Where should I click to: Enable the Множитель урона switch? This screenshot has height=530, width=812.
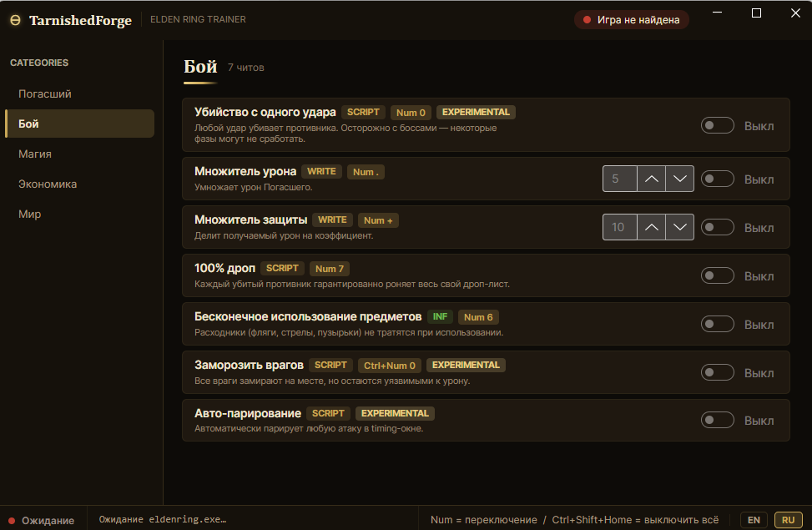click(717, 179)
